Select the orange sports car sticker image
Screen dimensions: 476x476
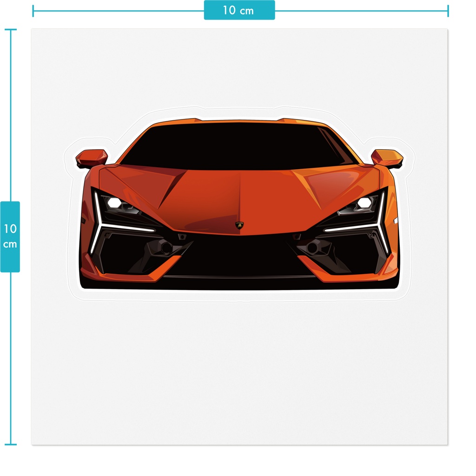pos(239,204)
